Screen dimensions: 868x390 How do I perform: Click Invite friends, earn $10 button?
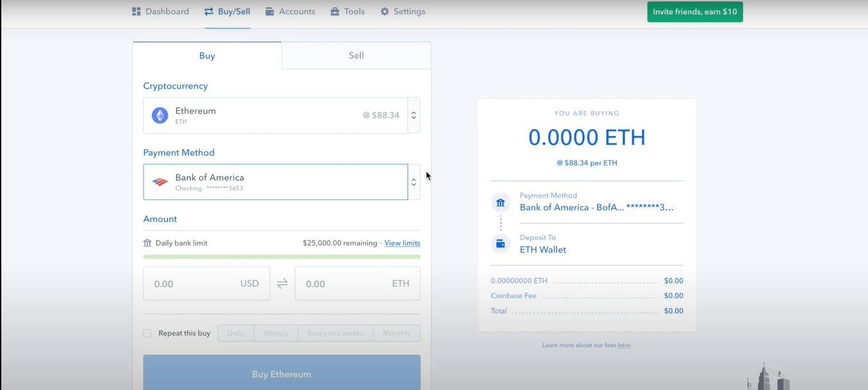pyautogui.click(x=695, y=12)
